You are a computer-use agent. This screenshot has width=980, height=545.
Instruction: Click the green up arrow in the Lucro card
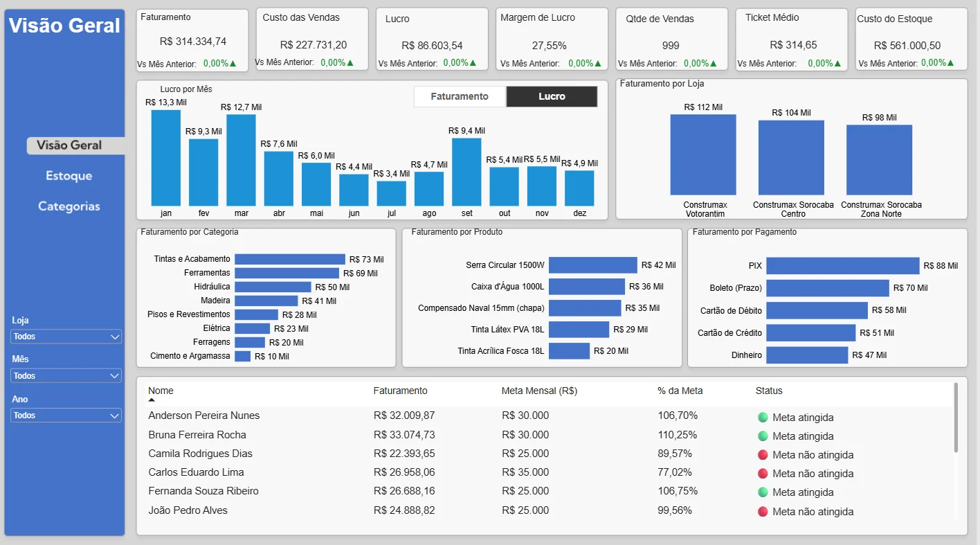pyautogui.click(x=473, y=64)
